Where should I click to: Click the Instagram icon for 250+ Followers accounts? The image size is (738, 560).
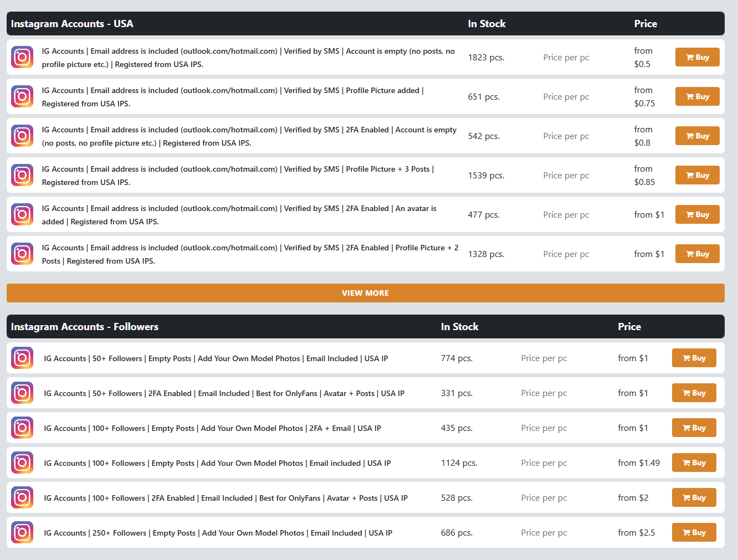point(22,532)
